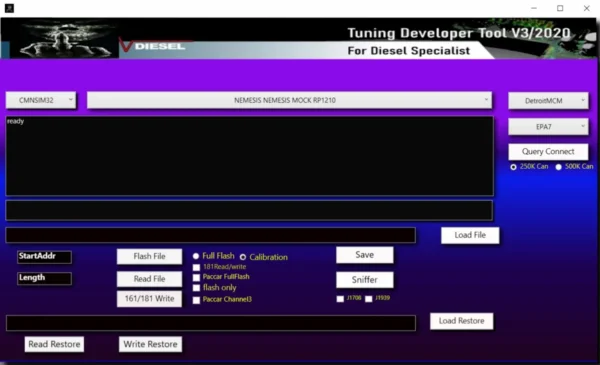
Task: Select the 500K Can radio button
Action: coord(559,167)
